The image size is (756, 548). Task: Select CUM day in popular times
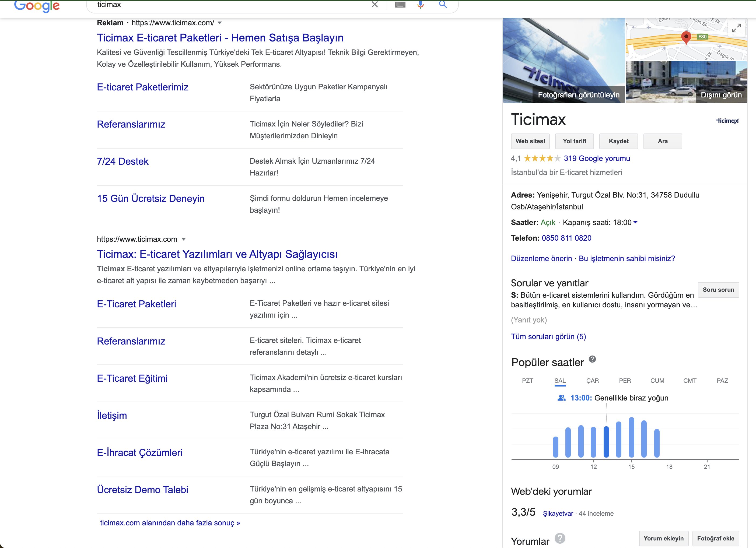pos(657,381)
